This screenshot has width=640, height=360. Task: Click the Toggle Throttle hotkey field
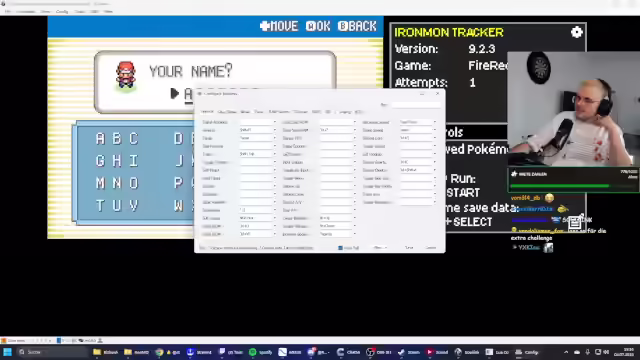coord(255,162)
